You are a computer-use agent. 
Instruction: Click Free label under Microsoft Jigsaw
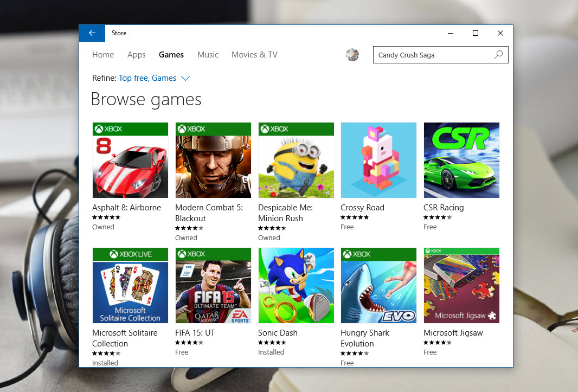(x=430, y=352)
